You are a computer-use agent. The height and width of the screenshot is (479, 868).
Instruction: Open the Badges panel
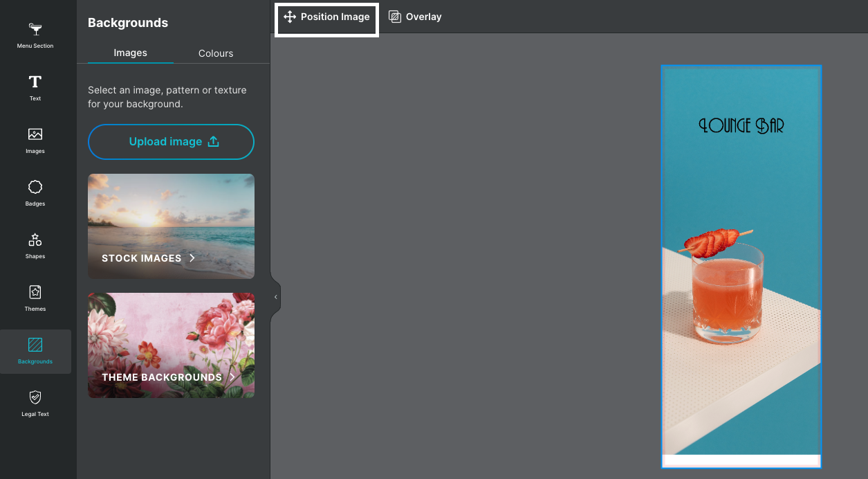[x=35, y=188]
